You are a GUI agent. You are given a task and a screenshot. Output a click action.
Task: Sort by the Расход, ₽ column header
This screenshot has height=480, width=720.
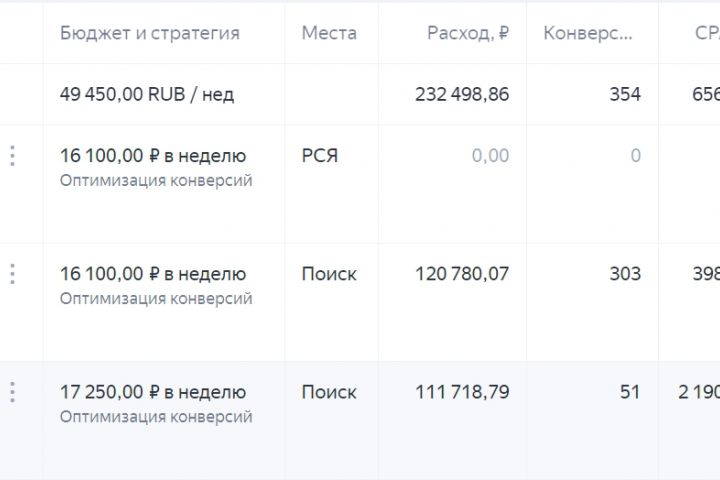coord(467,33)
